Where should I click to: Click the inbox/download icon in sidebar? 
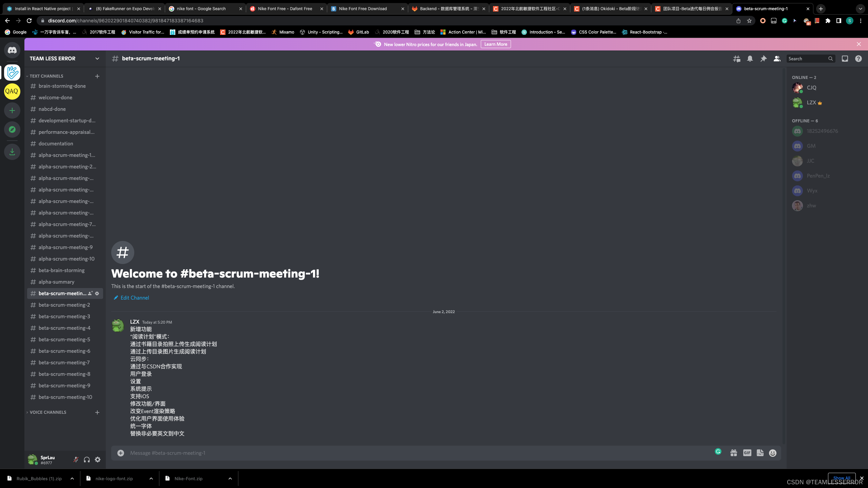pyautogui.click(x=12, y=152)
